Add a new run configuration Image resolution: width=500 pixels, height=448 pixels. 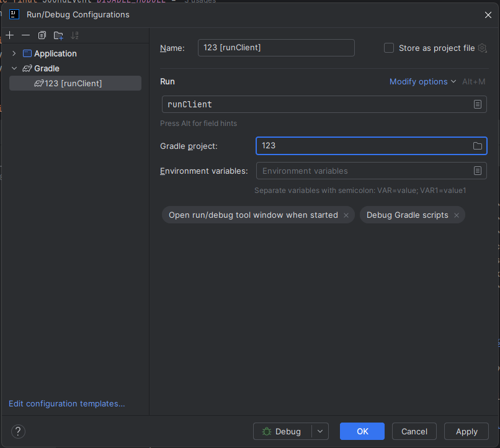coord(10,35)
